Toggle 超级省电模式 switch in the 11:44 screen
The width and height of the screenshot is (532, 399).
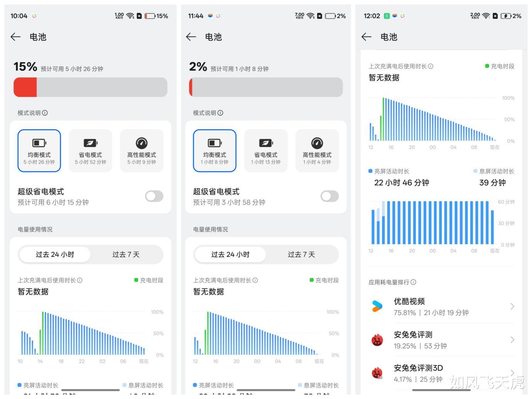[x=330, y=196]
